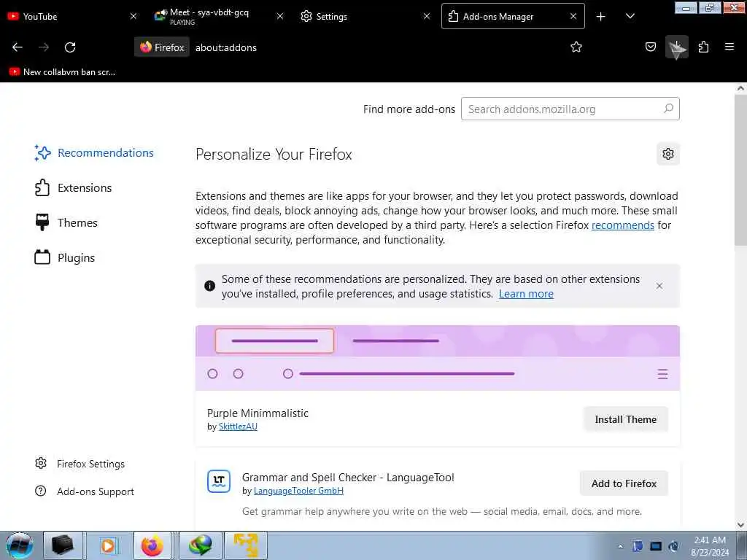Select the Add-ons Manager tab
This screenshot has height=560, width=747.
[513, 16]
